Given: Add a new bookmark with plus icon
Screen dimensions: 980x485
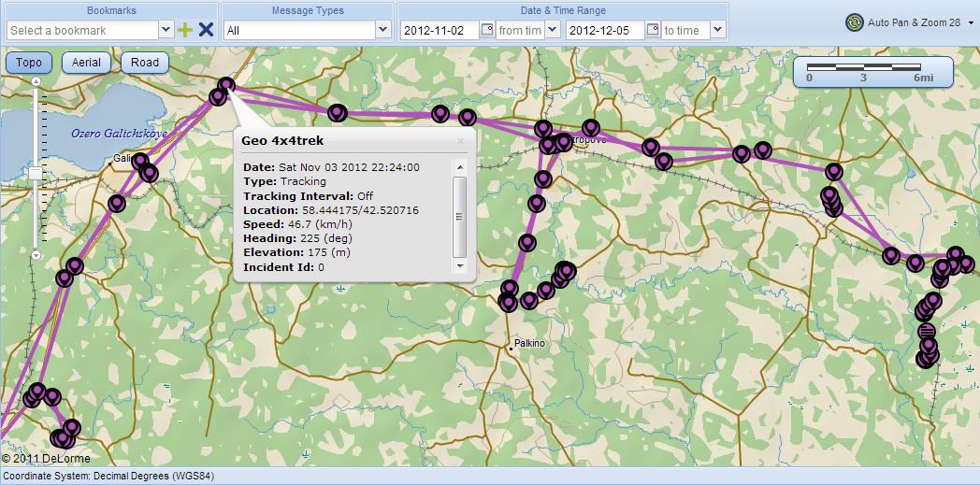Looking at the screenshot, I should tap(185, 30).
